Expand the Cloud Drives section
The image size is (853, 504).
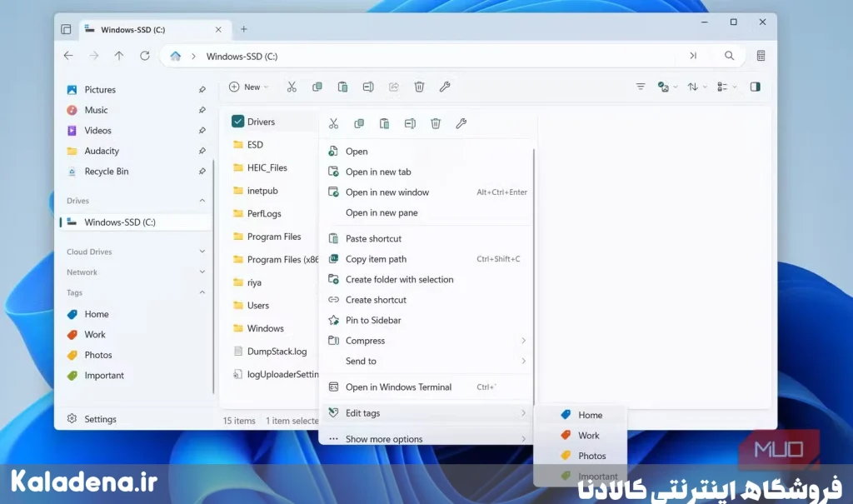[202, 252]
